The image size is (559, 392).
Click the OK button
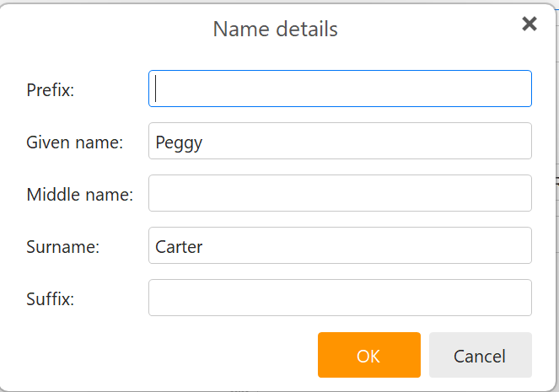(x=368, y=355)
